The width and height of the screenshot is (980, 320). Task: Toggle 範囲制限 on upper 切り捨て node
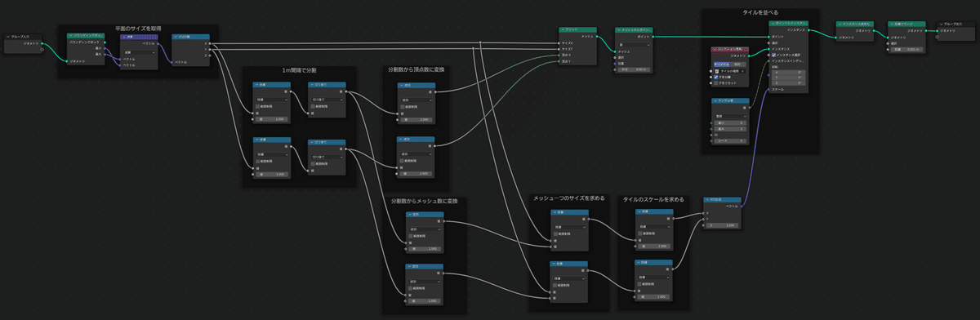coord(313,106)
